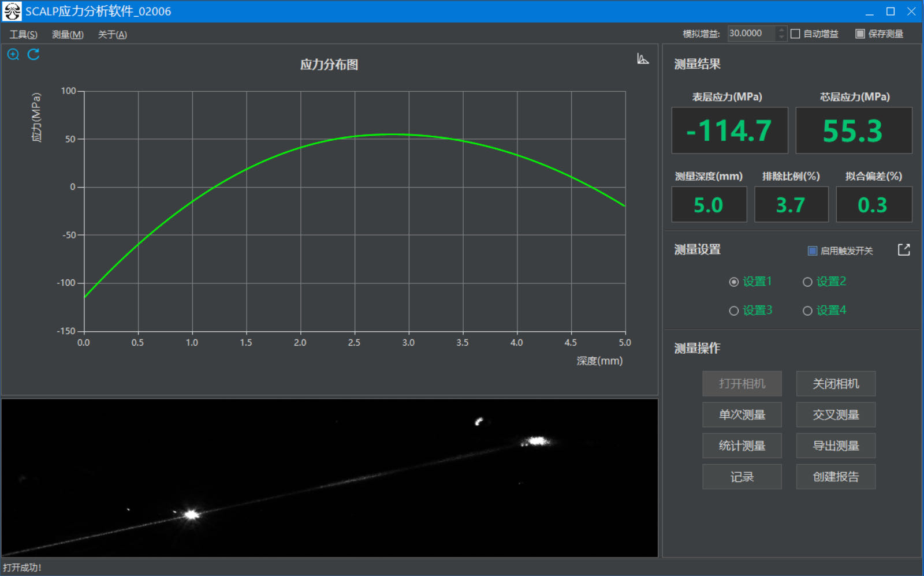Open the 关于(A) menu

tap(112, 35)
